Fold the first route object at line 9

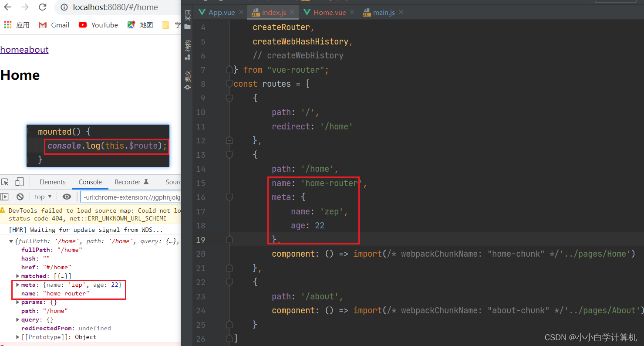point(229,98)
